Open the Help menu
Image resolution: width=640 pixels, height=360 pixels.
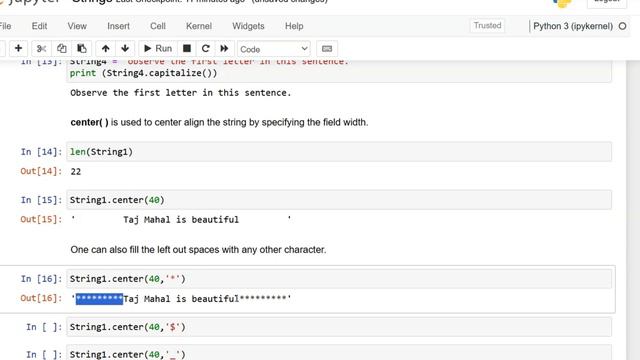(x=294, y=26)
